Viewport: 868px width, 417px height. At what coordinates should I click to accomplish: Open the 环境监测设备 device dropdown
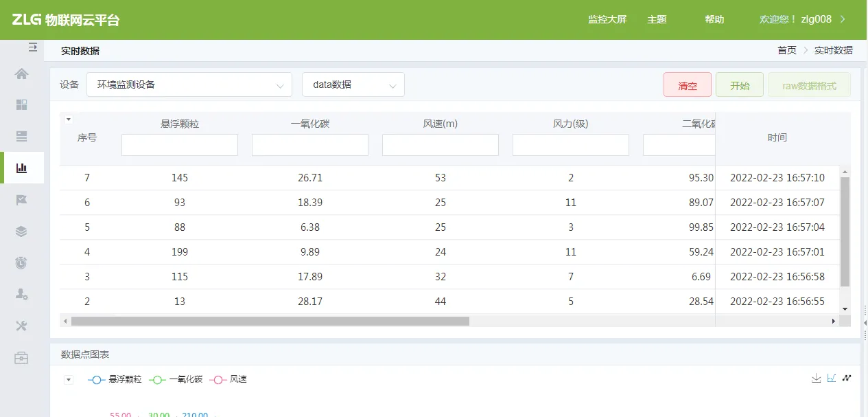pyautogui.click(x=189, y=84)
